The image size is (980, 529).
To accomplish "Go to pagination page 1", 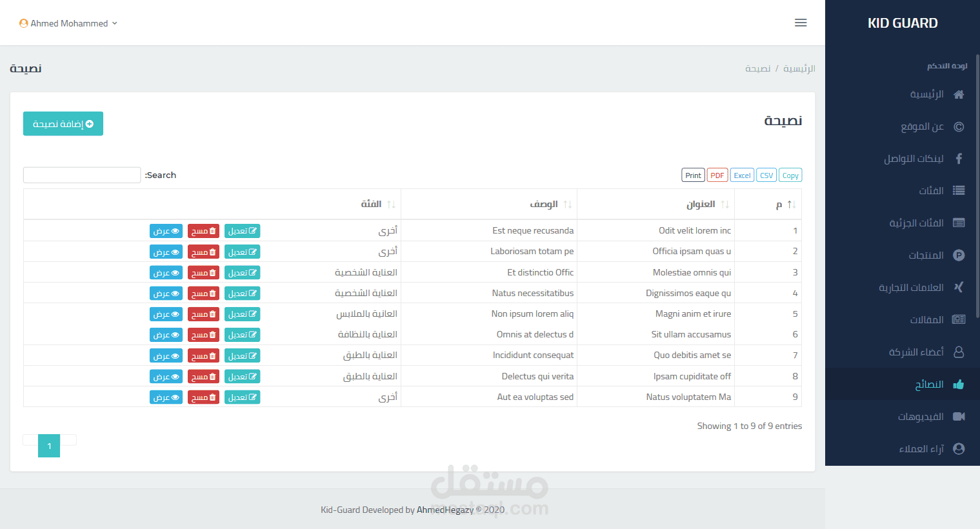I will pyautogui.click(x=49, y=446).
